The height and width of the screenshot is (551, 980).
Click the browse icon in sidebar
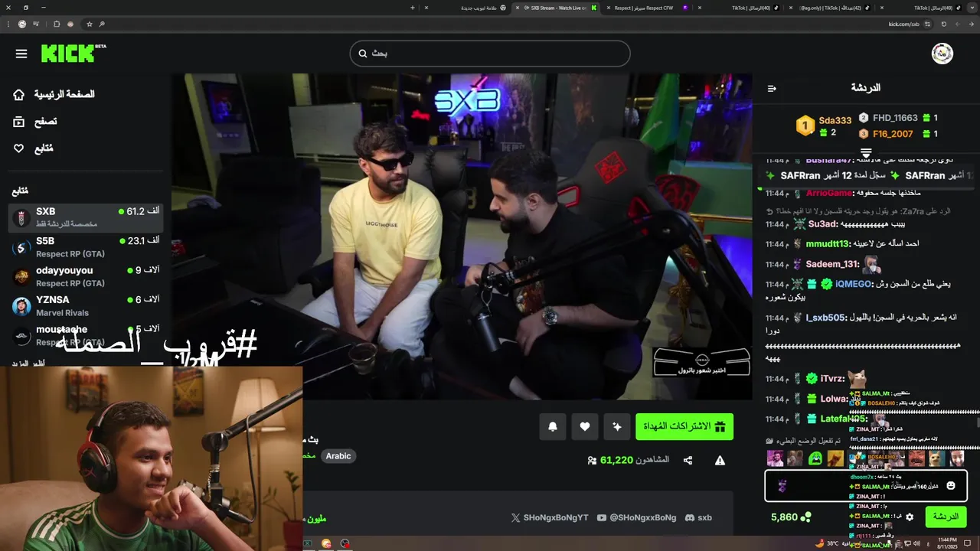(19, 121)
